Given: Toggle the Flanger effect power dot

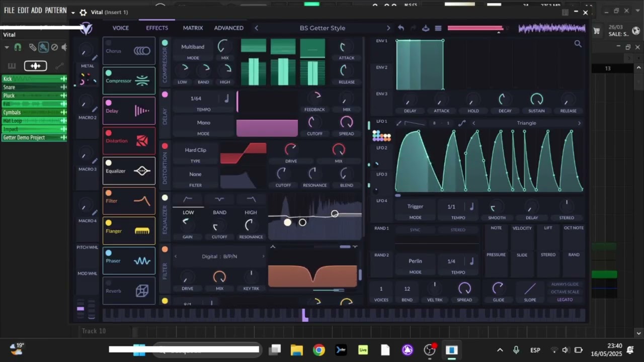Looking at the screenshot, I should 109,223.
